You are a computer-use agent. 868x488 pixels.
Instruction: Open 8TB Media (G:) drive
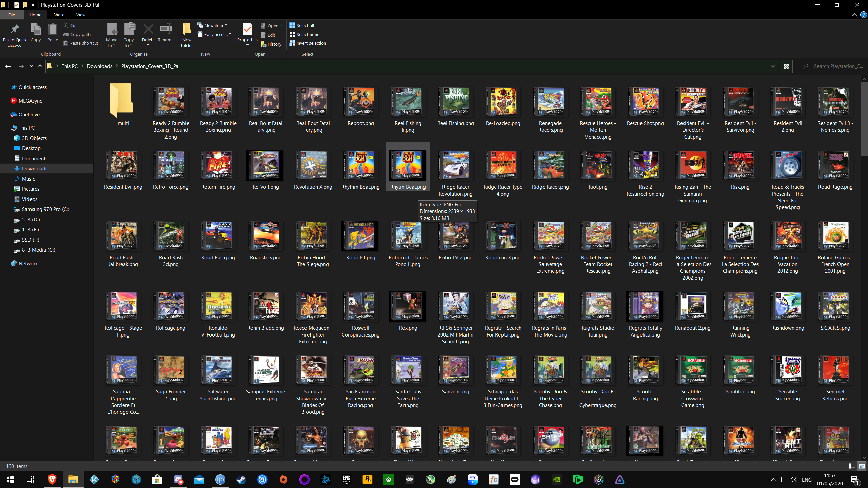click(38, 250)
